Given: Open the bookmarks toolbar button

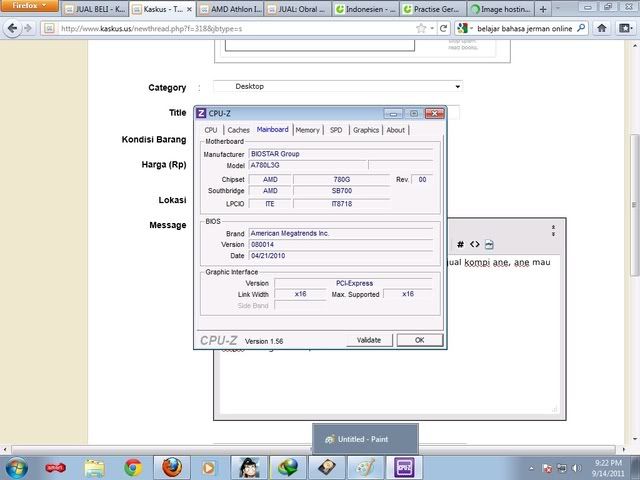Looking at the screenshot, I should [x=626, y=28].
